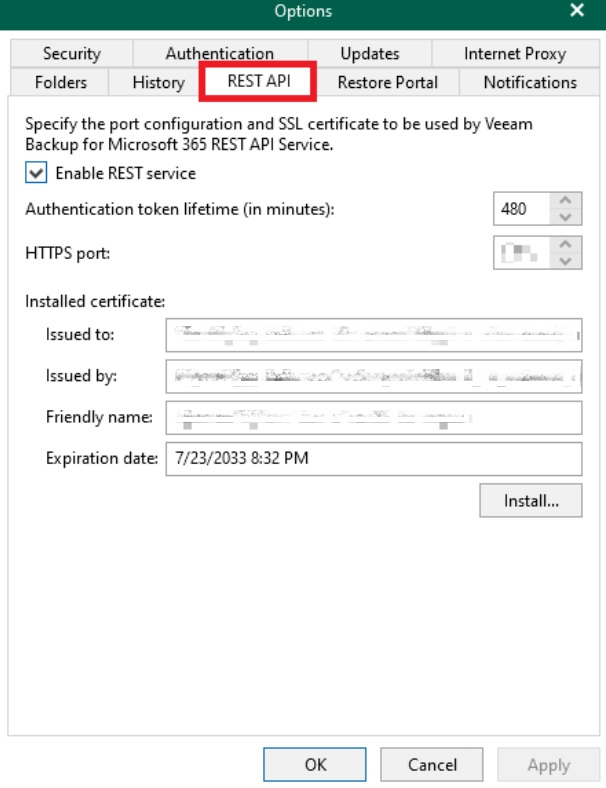The width and height of the screenshot is (606, 788).
Task: Go to the Internet Proxy tab
Action: (x=515, y=53)
